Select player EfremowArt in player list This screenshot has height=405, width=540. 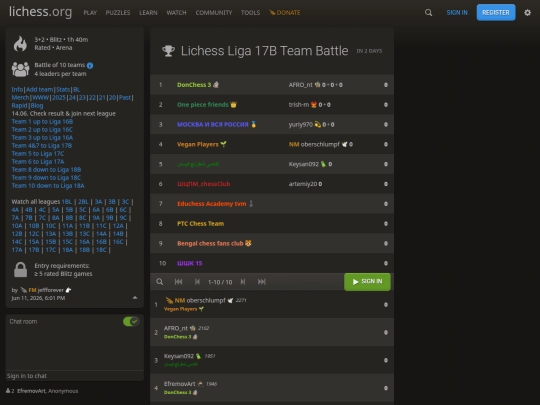click(272, 388)
